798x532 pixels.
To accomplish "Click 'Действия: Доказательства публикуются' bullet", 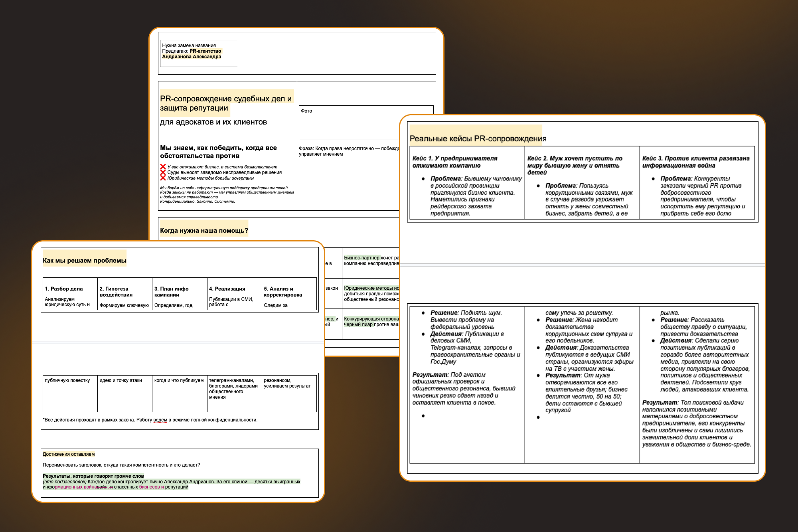I will [589, 358].
